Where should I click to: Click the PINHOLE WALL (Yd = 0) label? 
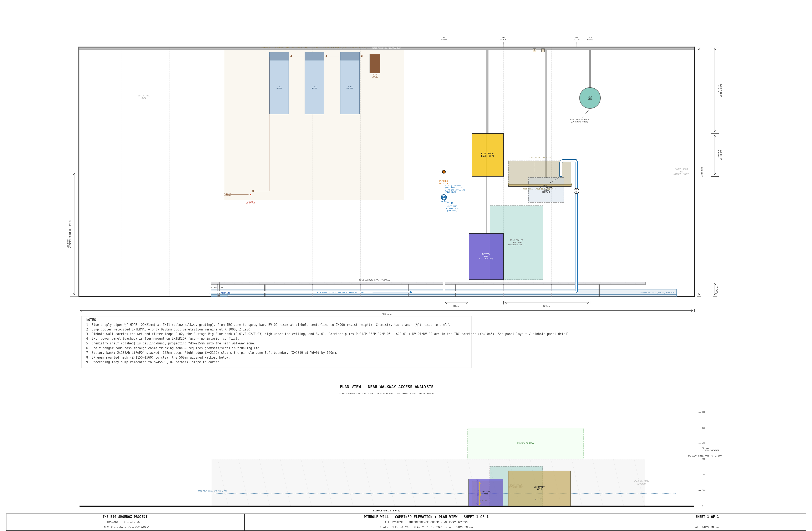[x=387, y=511]
